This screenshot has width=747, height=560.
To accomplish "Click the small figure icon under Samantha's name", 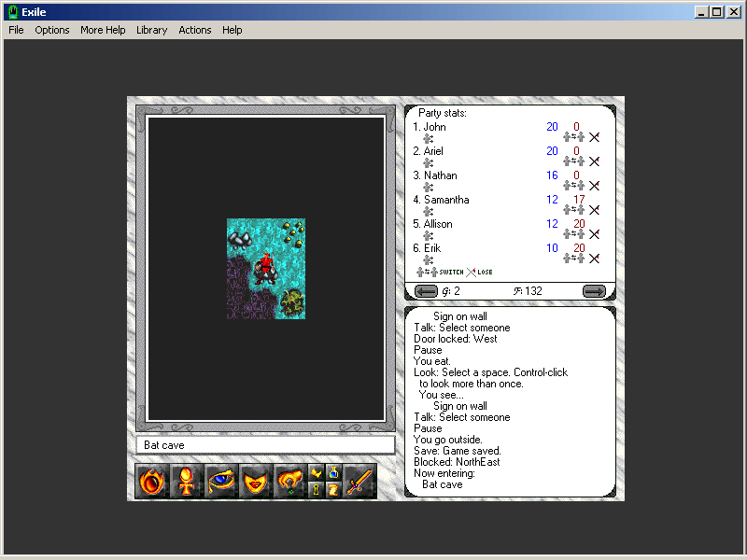I will pyautogui.click(x=429, y=212).
